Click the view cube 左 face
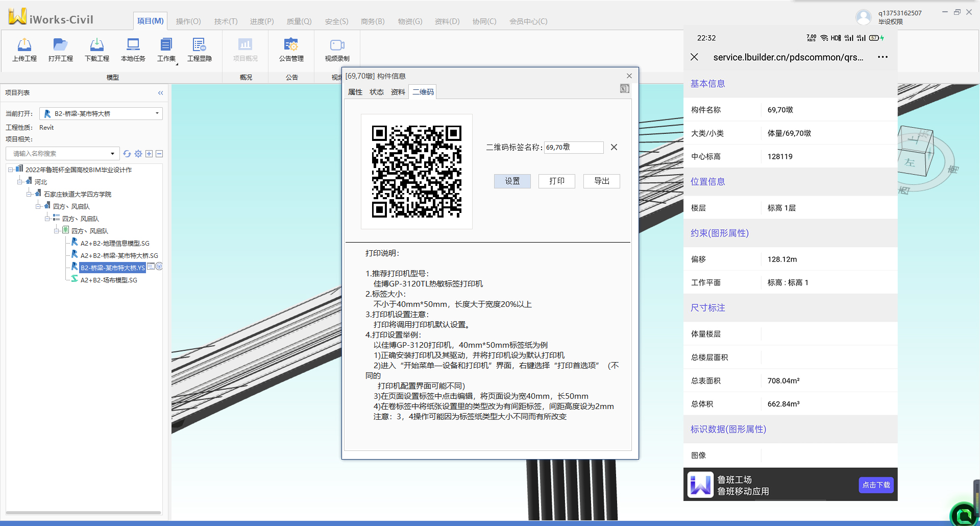The height and width of the screenshot is (526, 980). (911, 162)
